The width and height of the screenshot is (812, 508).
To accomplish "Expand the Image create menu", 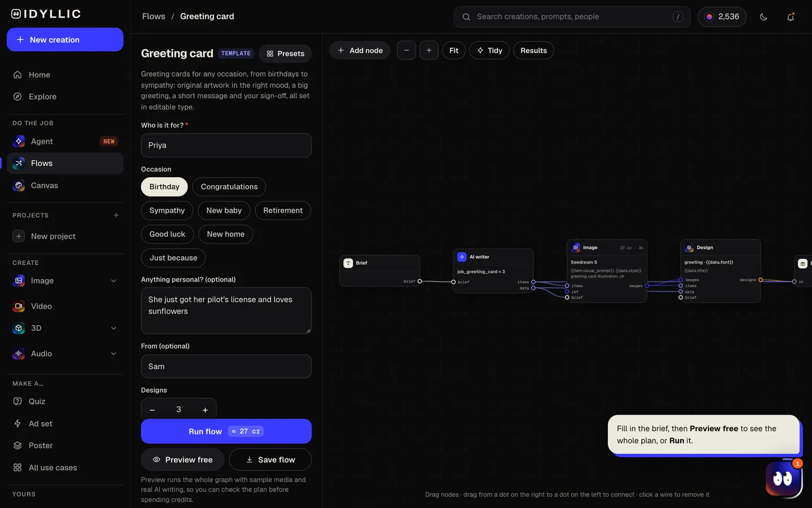I will tap(113, 281).
